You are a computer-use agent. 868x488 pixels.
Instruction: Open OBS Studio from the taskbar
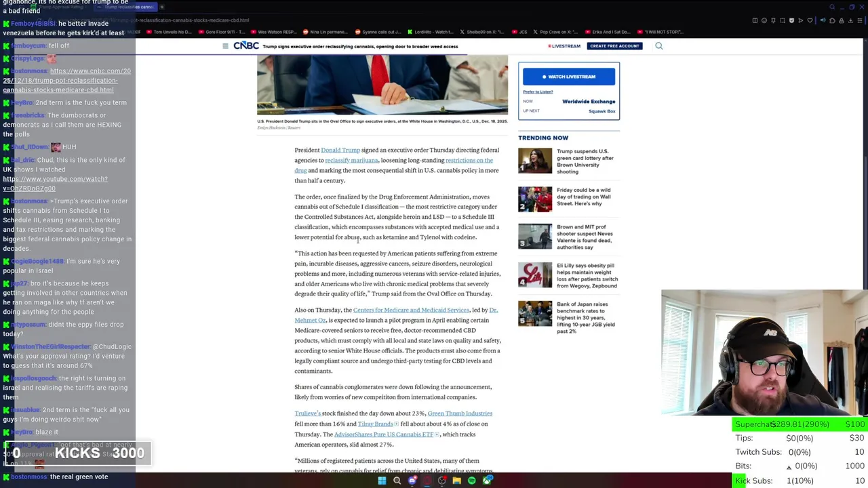(x=442, y=481)
